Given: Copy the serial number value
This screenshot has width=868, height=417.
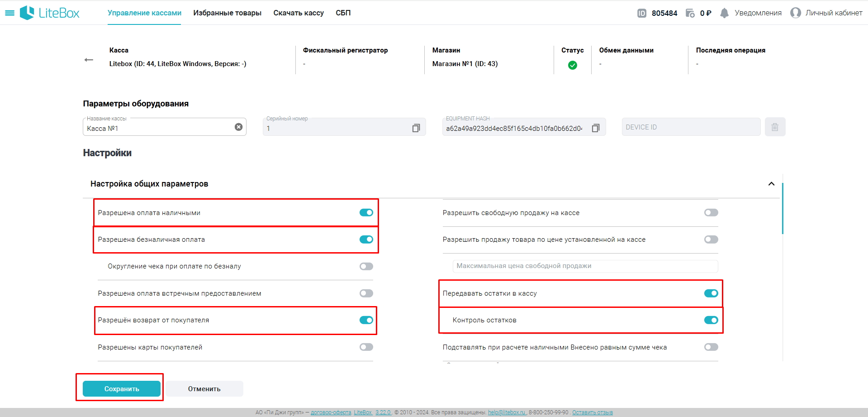Looking at the screenshot, I should coord(416,128).
